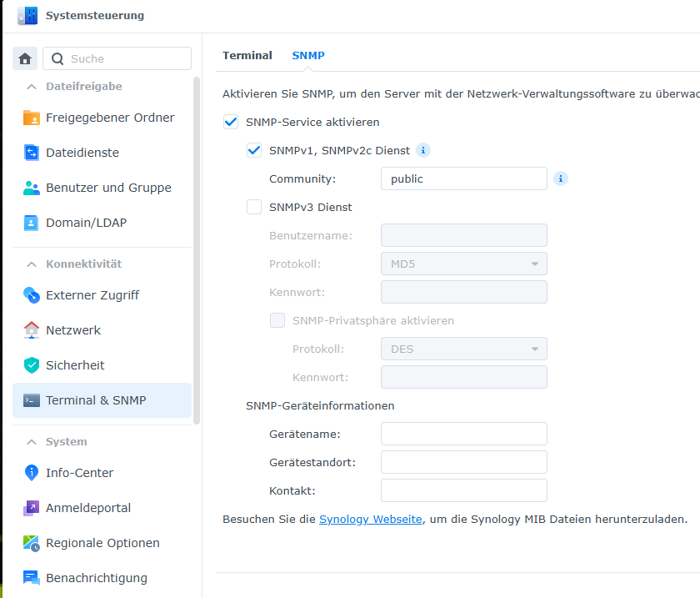Open Benutzer und Gruppe icon

point(32,188)
